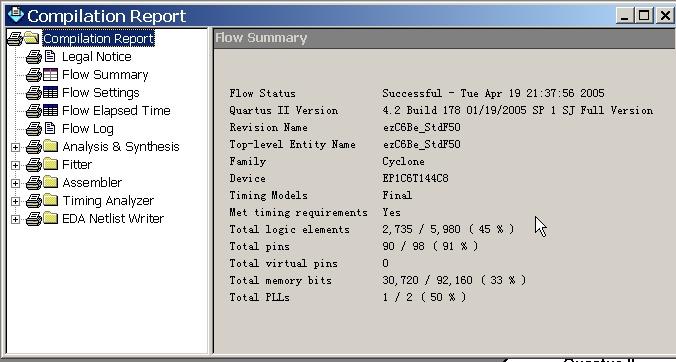This screenshot has width=676, height=362.
Task: Click the 'Successful - Tue Apr 19' status value
Action: [x=493, y=94]
